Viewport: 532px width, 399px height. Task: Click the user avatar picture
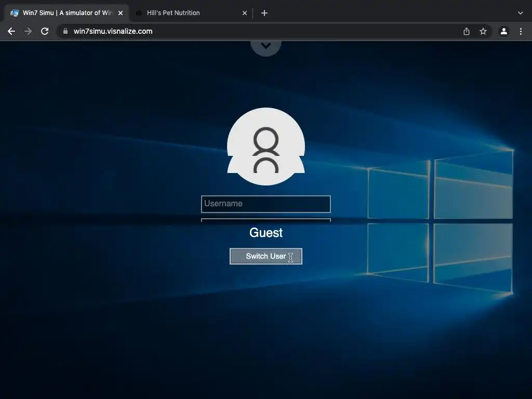tap(266, 147)
